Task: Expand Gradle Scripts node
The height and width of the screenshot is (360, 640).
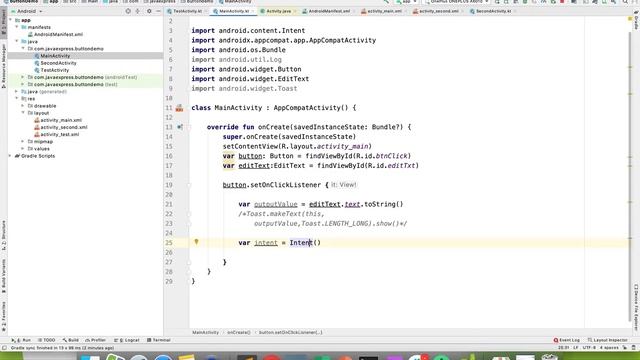Action: click(11, 156)
